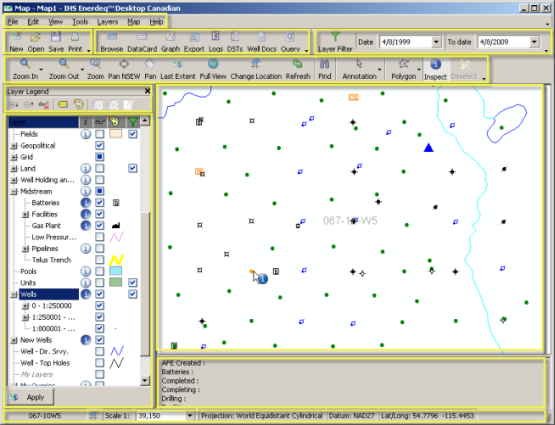This screenshot has width=555, height=425.
Task: Expand the New Wells node
Action: [x=14, y=340]
